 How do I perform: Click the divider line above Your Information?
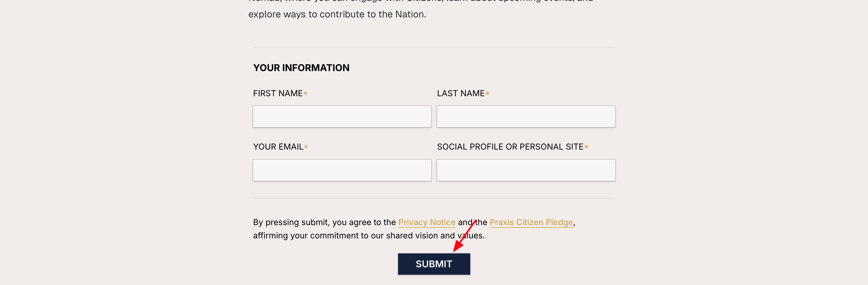434,47
